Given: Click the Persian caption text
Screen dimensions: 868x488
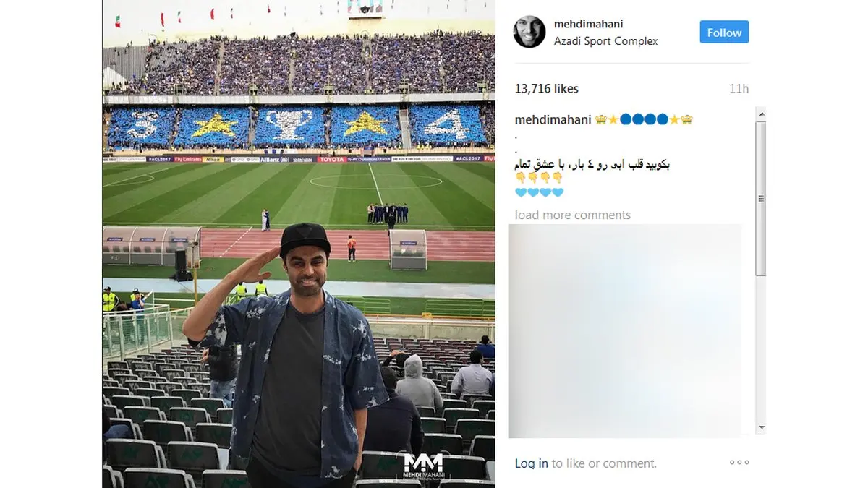Looking at the screenshot, I should click(592, 164).
